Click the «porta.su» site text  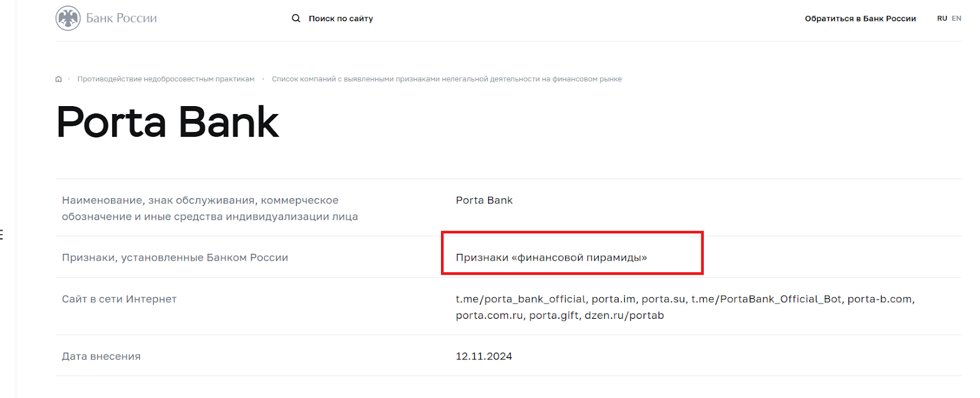663,299
